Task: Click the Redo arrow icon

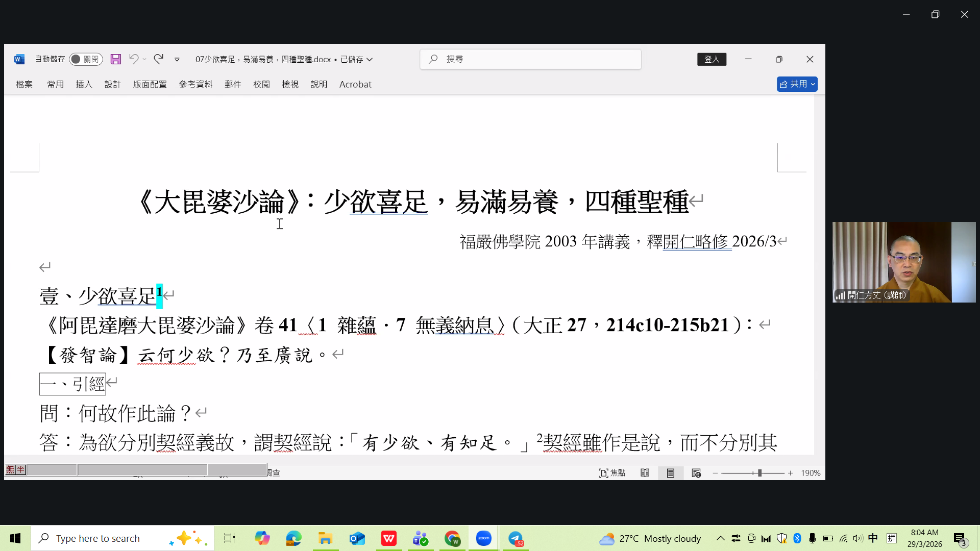Action: [158, 59]
